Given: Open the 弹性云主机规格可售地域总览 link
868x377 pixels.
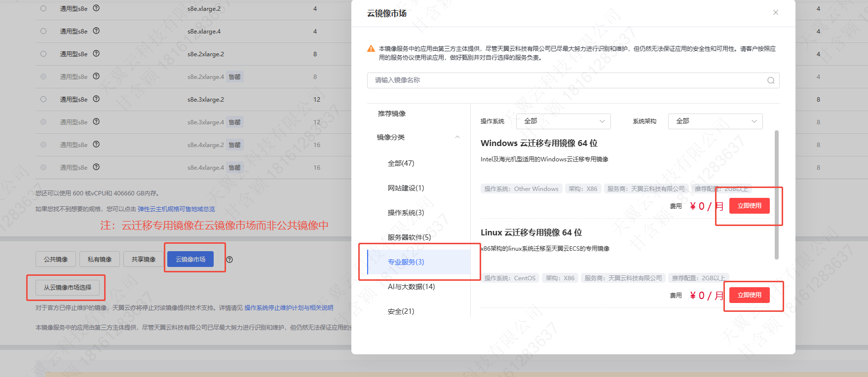Looking at the screenshot, I should click(176, 209).
